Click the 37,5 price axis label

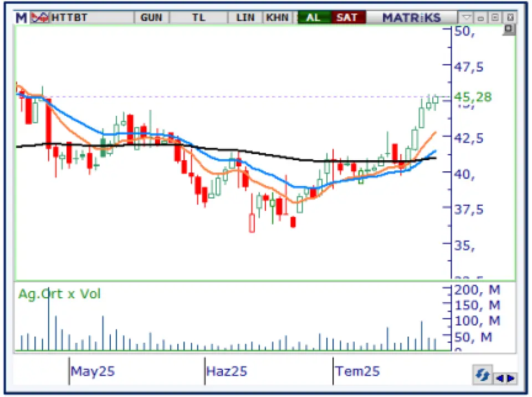[469, 210]
